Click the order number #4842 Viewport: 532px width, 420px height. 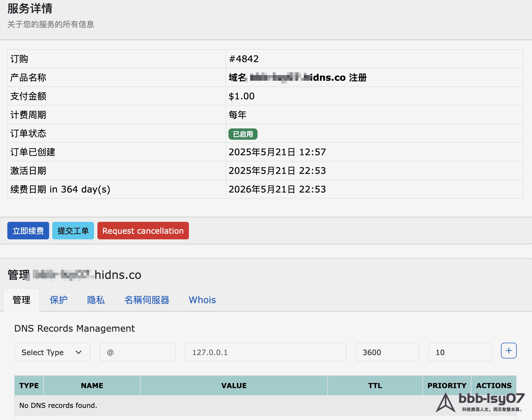244,59
